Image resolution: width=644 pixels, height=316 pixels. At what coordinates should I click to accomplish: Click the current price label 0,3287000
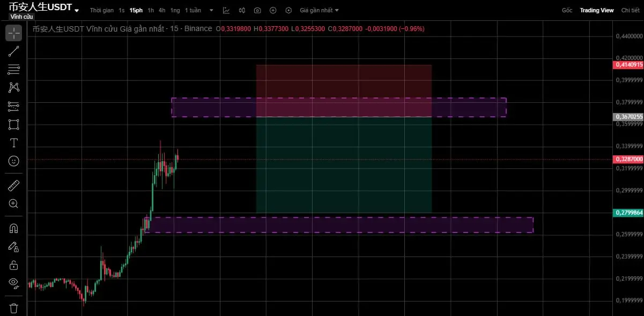[x=628, y=160]
